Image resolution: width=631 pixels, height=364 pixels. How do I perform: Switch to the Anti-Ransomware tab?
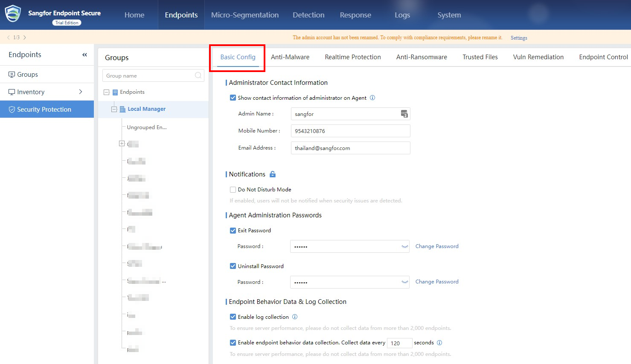coord(422,57)
